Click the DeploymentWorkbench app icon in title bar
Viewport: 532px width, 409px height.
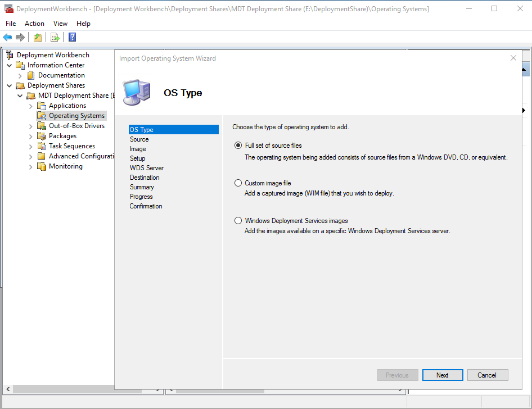pos(9,9)
